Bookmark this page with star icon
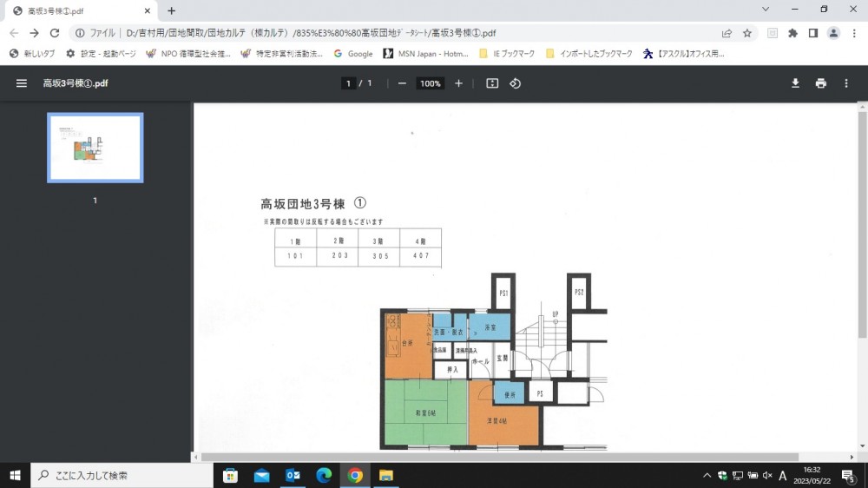 (x=747, y=33)
